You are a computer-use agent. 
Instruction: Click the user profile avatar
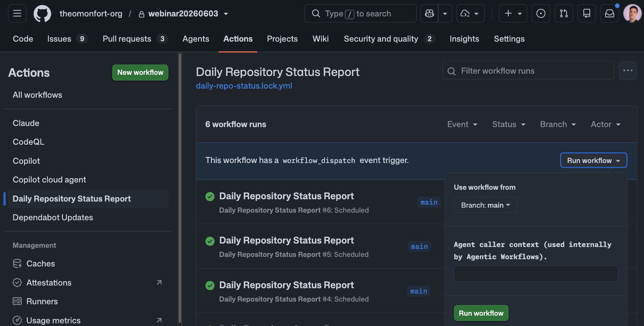pos(633,13)
